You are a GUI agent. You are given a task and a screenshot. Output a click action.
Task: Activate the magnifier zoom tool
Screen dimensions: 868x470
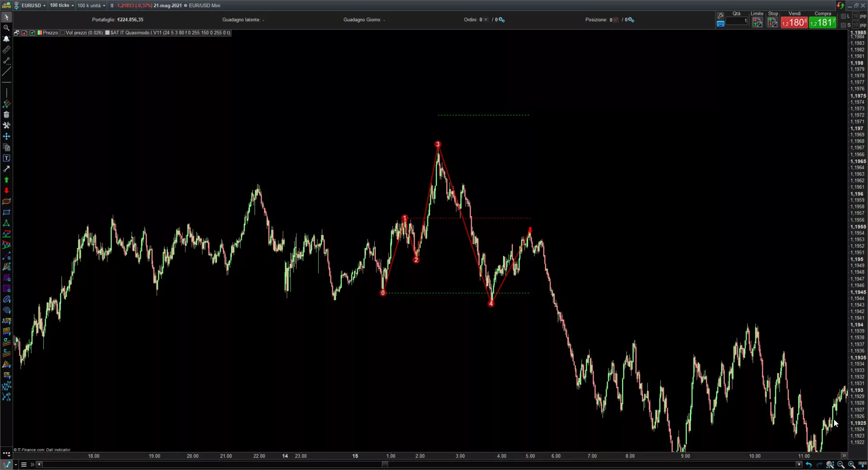[6, 28]
